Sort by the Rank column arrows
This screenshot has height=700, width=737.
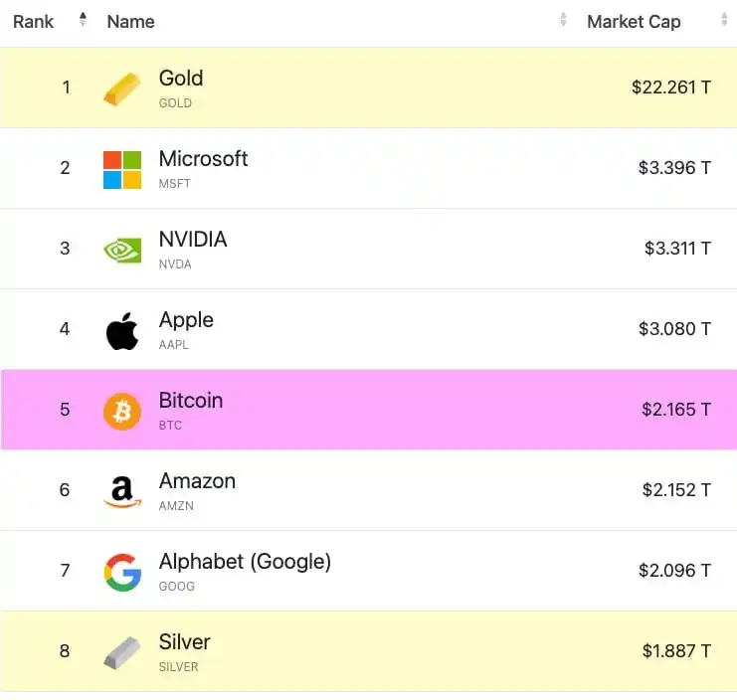[83, 20]
